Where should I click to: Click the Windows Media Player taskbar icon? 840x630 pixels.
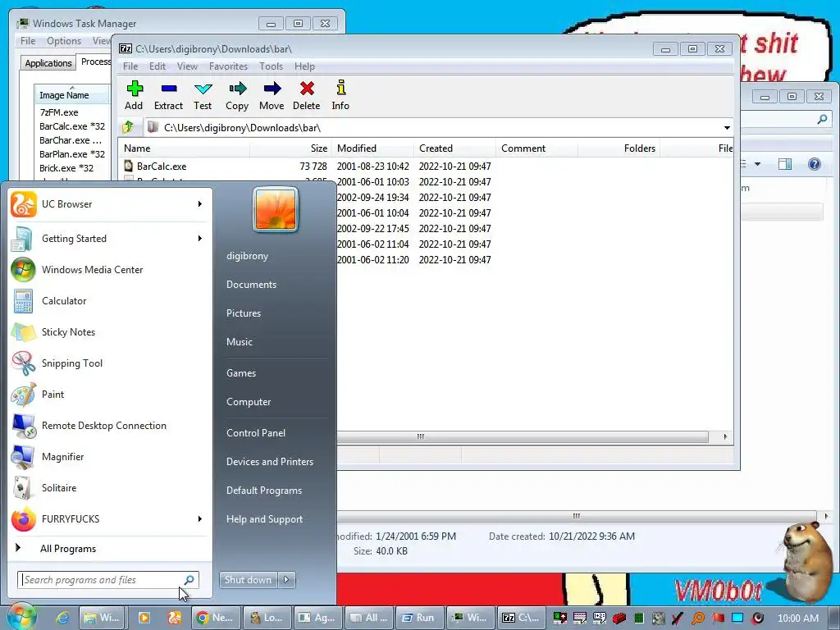[x=144, y=618]
